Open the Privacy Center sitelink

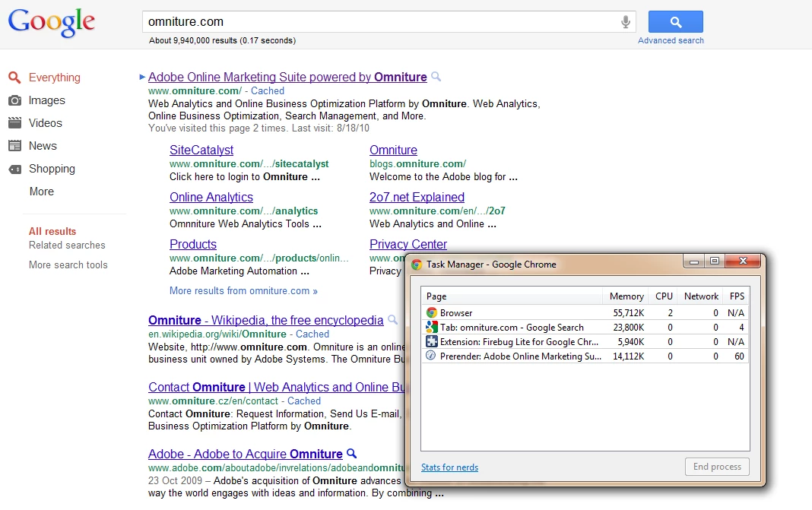[408, 245]
